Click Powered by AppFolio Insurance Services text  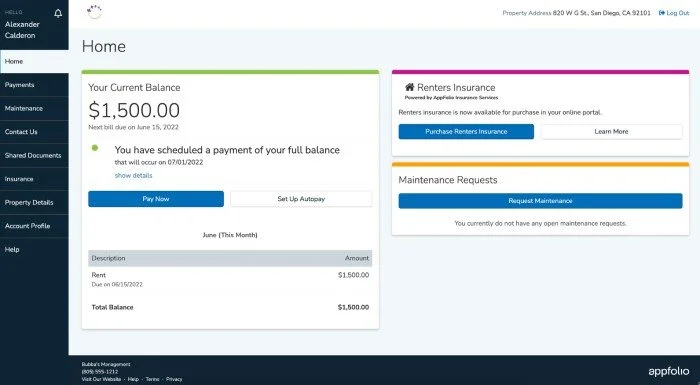pyautogui.click(x=451, y=97)
